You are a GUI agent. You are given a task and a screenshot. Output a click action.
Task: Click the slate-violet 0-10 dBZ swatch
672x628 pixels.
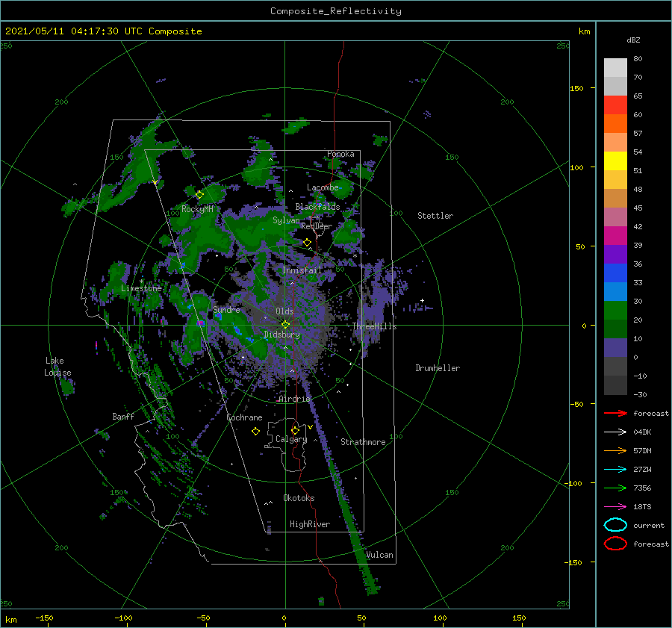click(615, 348)
